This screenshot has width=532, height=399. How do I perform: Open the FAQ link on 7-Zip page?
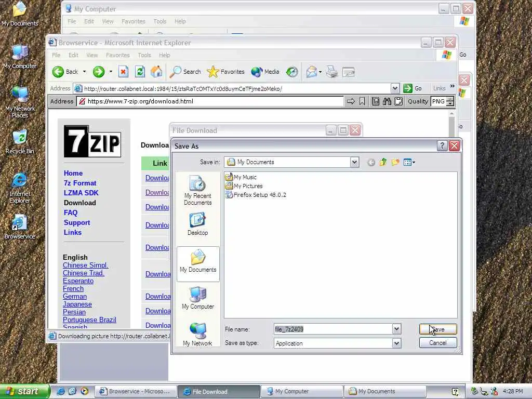click(x=71, y=212)
